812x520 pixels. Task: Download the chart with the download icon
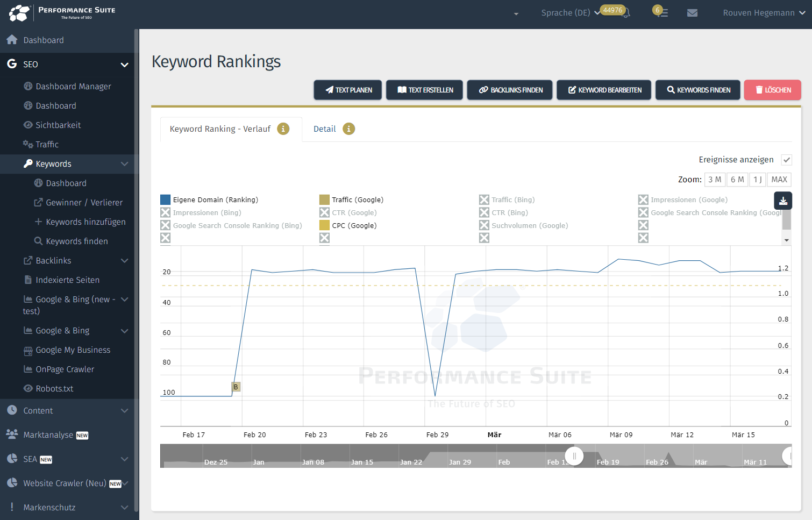[783, 201]
